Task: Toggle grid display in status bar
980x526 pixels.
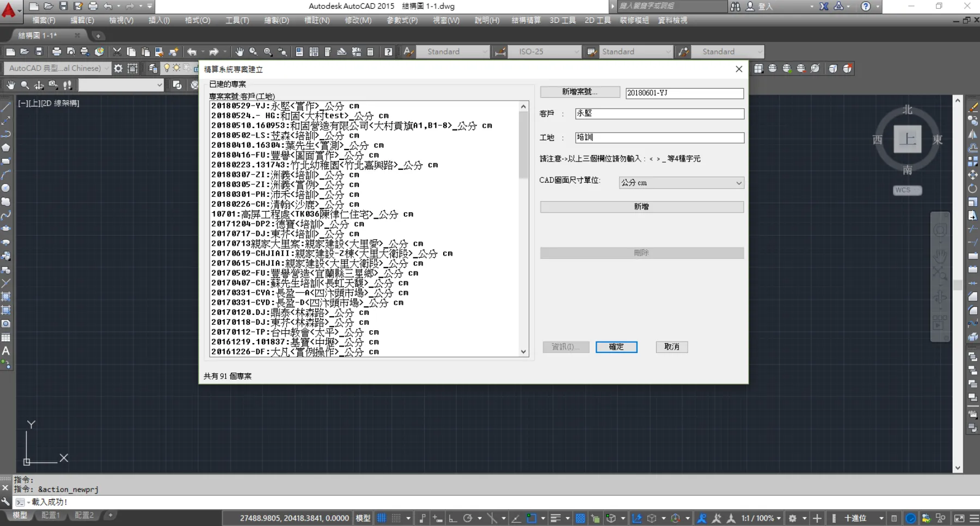Action: [382, 518]
